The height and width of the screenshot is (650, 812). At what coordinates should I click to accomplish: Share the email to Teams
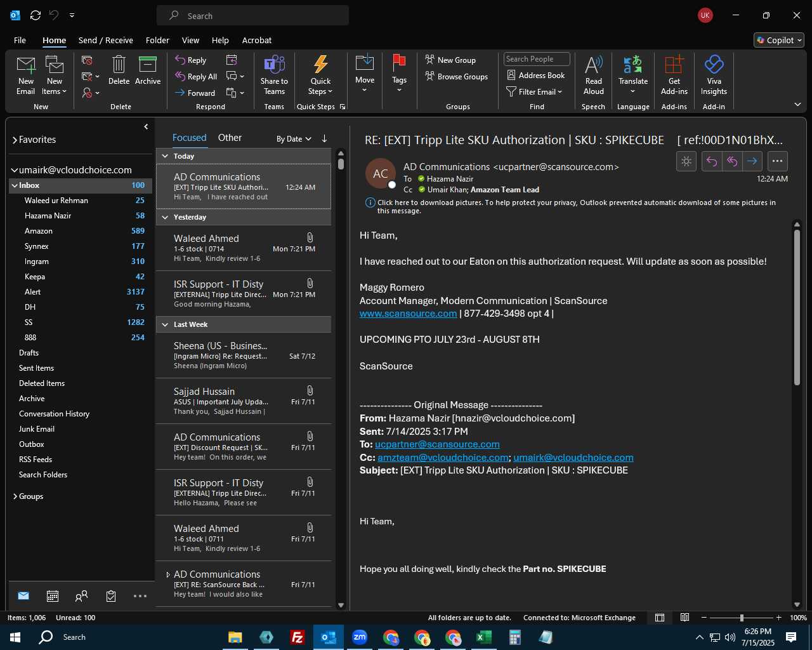click(274, 75)
